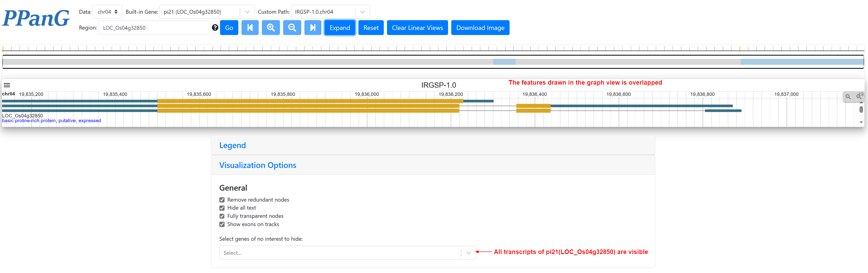
Task: Disable Show exons on tracks
Action: [222, 224]
